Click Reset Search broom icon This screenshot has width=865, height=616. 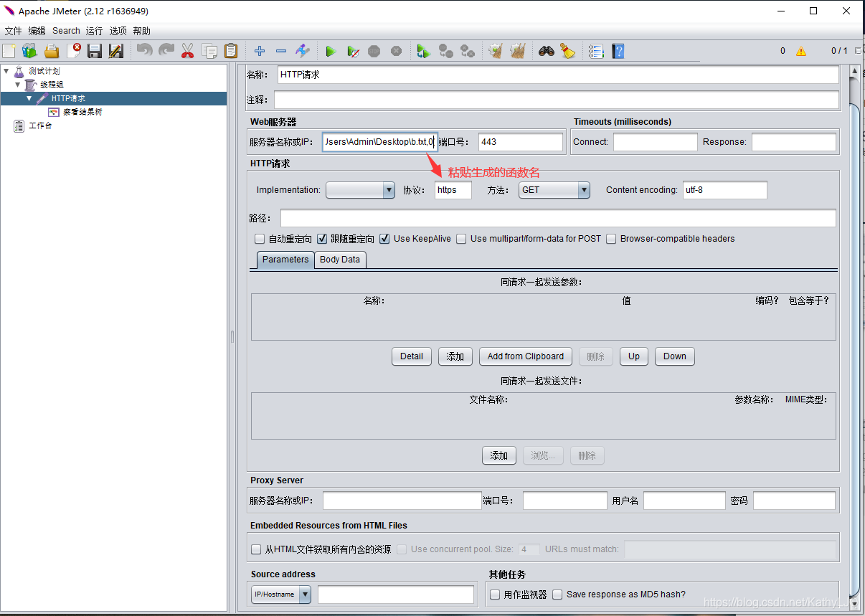point(568,51)
